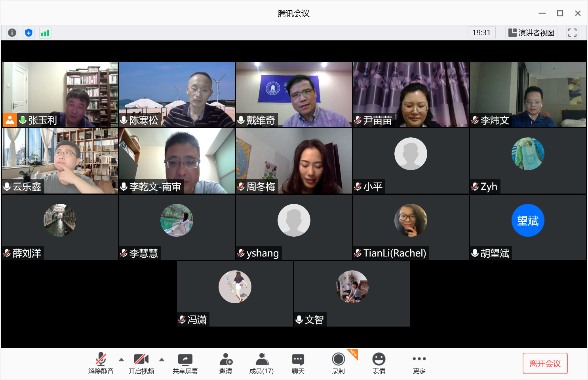Click 文智 microphone icon
The height and width of the screenshot is (380, 588).
[x=299, y=319]
